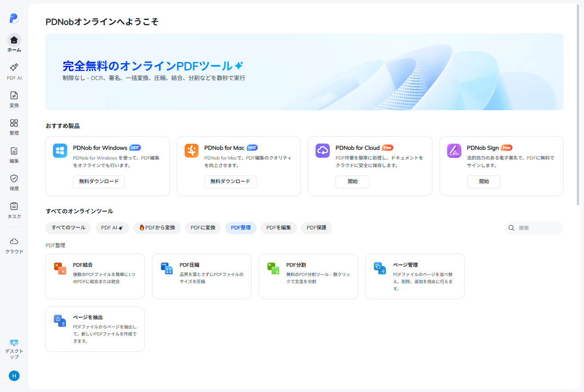Screen dimensions: 584x392
Task: Open the ページ管理 tool card title
Action: [405, 265]
